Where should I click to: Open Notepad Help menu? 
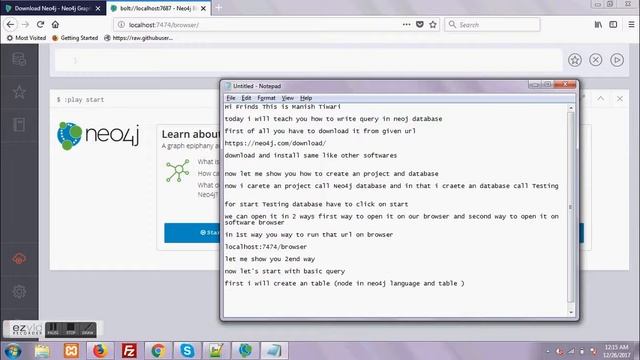(x=306, y=98)
